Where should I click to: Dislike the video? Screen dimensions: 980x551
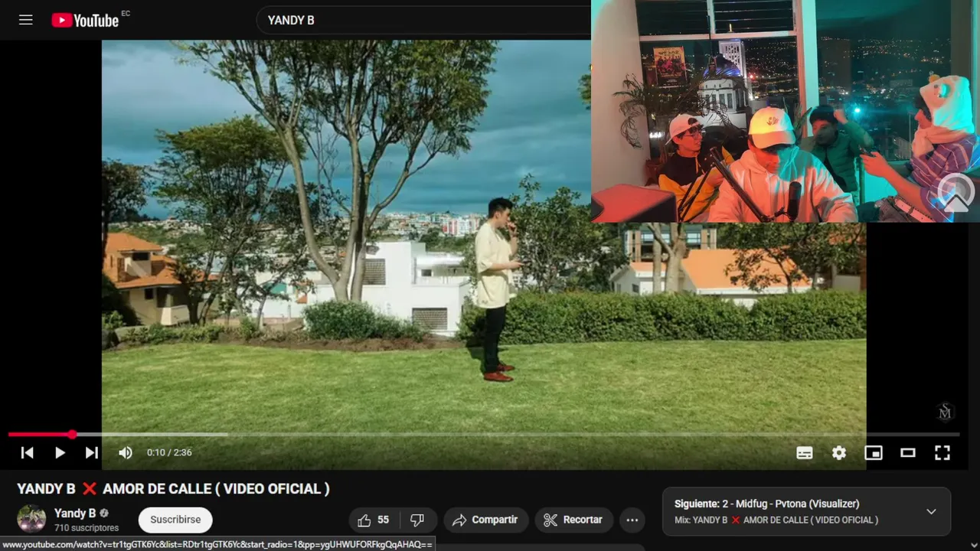click(417, 520)
